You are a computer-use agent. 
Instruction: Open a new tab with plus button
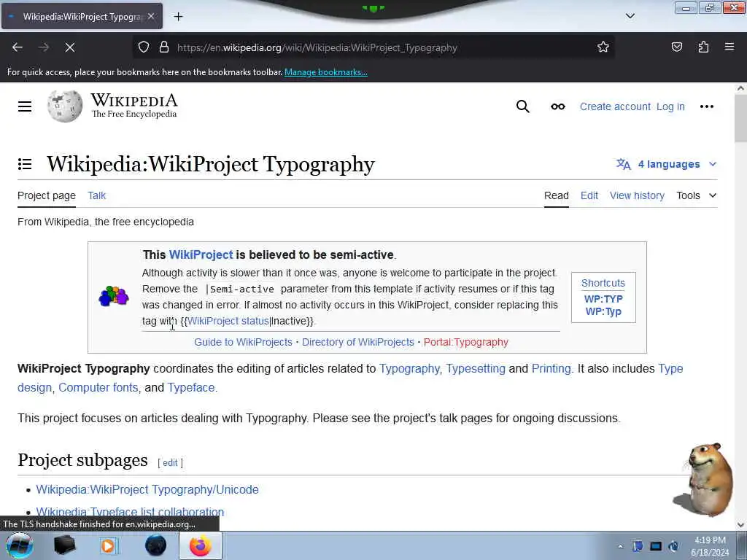point(178,17)
